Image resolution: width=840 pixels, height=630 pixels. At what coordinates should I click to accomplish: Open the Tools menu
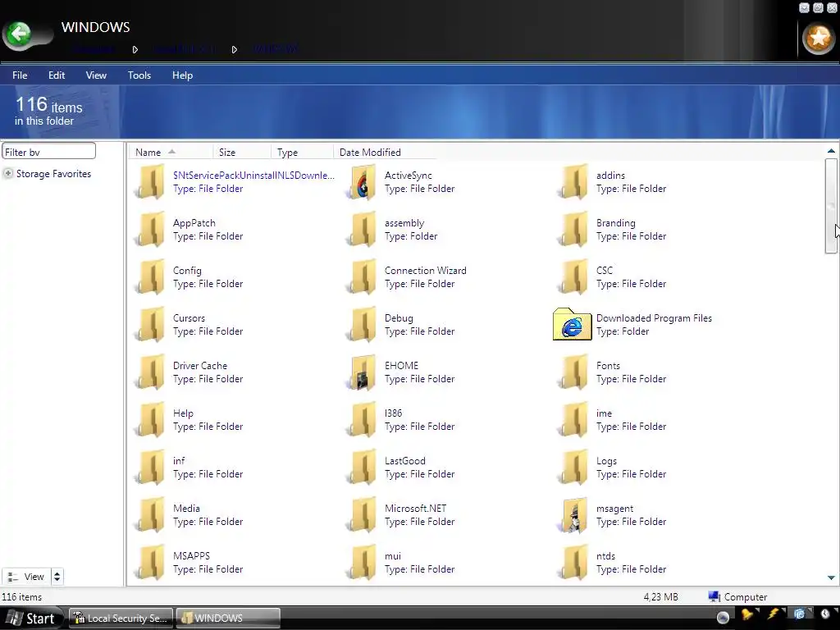pos(139,75)
